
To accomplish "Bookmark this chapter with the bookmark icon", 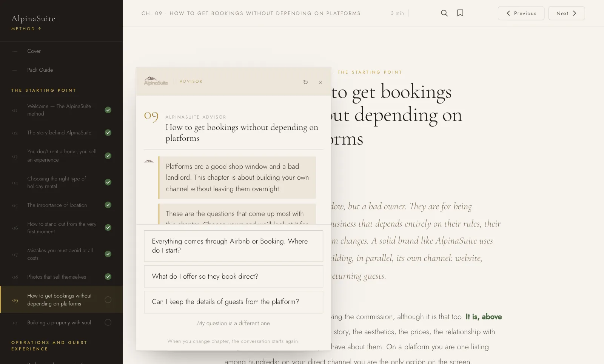I will tap(460, 13).
